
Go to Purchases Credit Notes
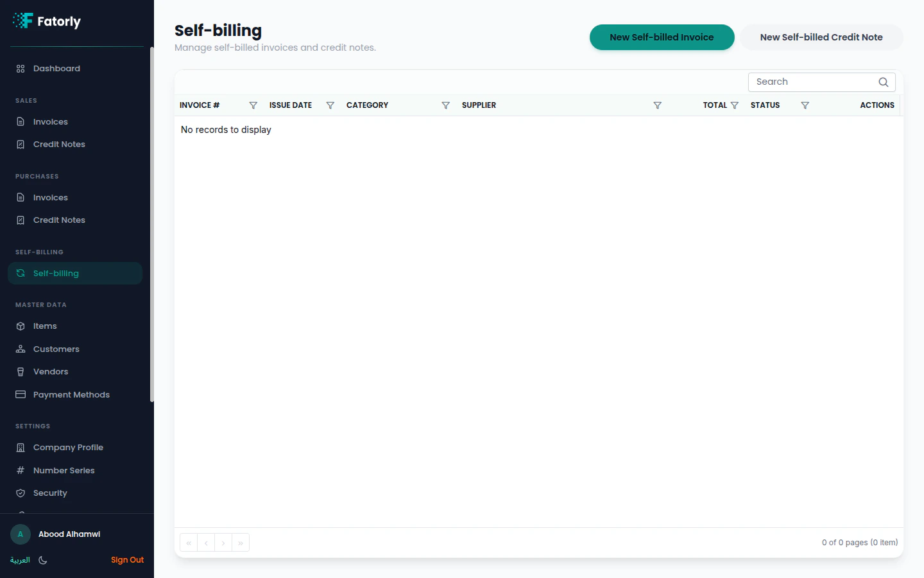click(x=75, y=220)
